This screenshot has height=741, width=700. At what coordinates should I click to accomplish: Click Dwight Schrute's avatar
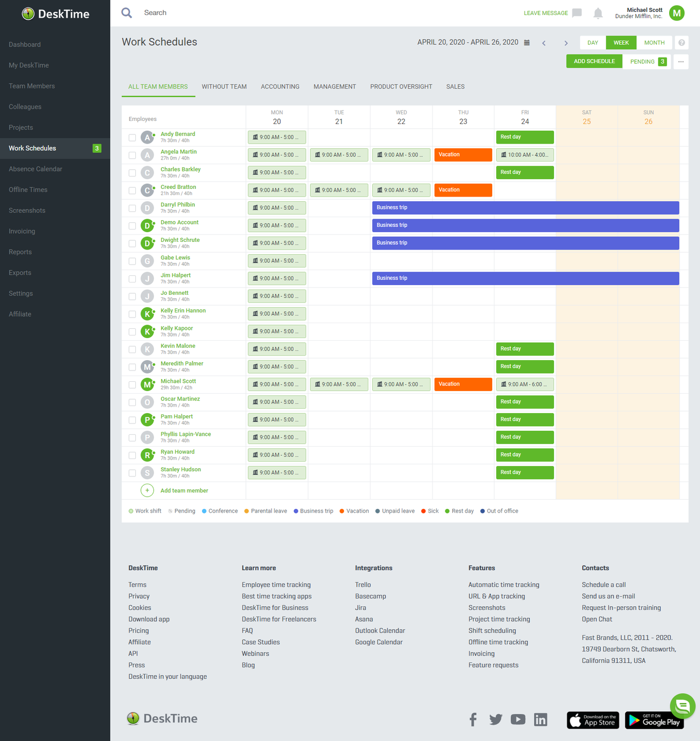click(x=147, y=243)
